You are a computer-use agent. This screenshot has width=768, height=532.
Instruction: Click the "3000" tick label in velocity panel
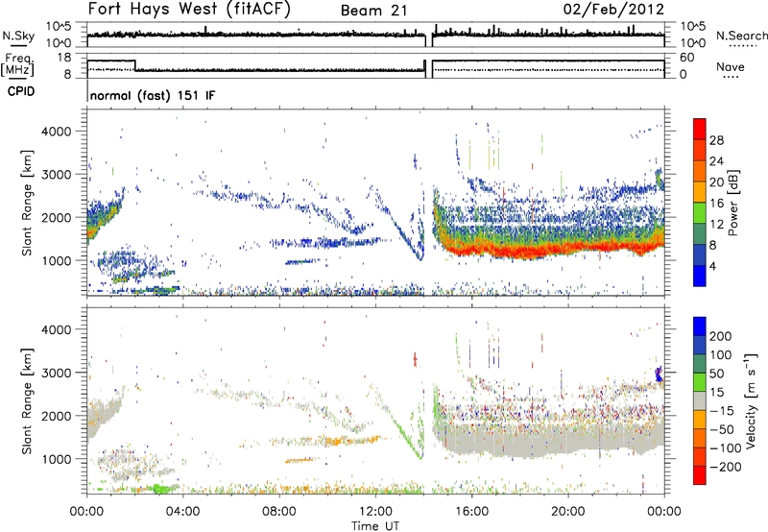tap(57, 373)
